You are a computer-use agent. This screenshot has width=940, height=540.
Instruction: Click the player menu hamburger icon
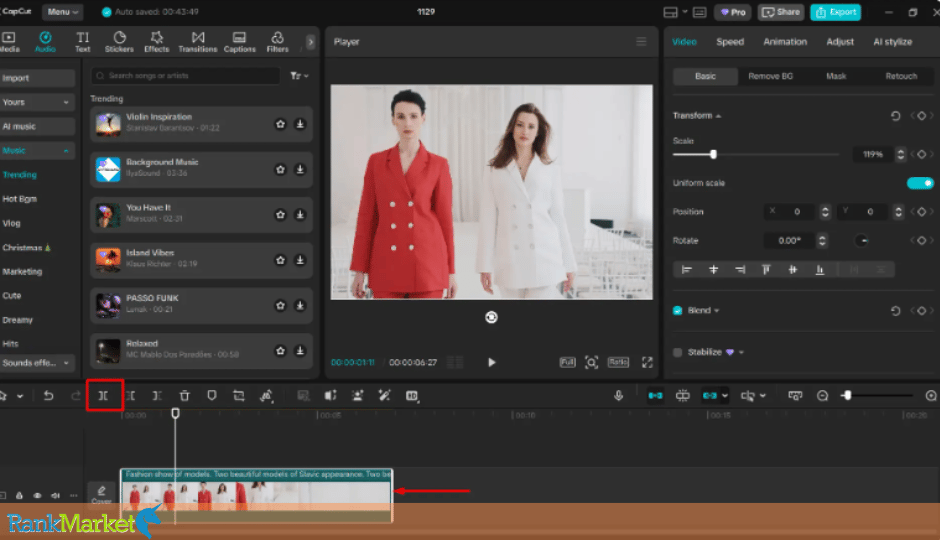click(x=641, y=42)
